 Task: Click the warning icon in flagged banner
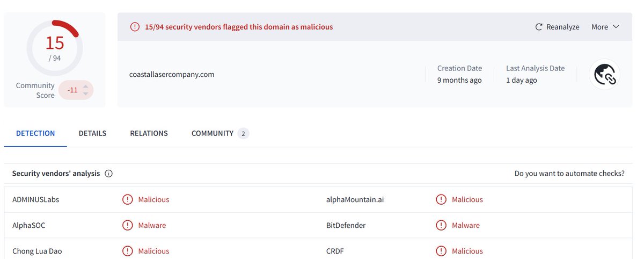pos(135,27)
